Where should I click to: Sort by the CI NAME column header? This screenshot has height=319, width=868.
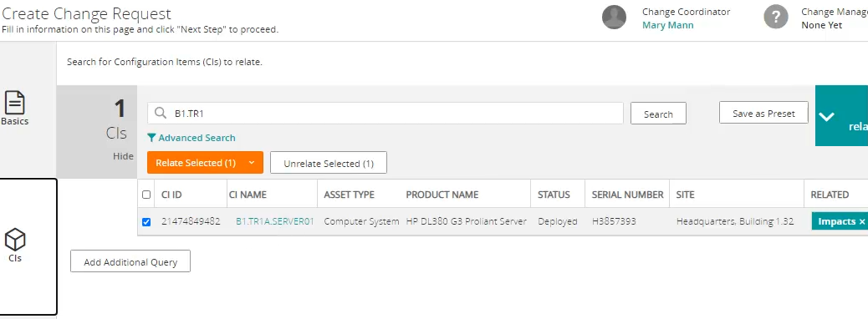[x=248, y=195]
